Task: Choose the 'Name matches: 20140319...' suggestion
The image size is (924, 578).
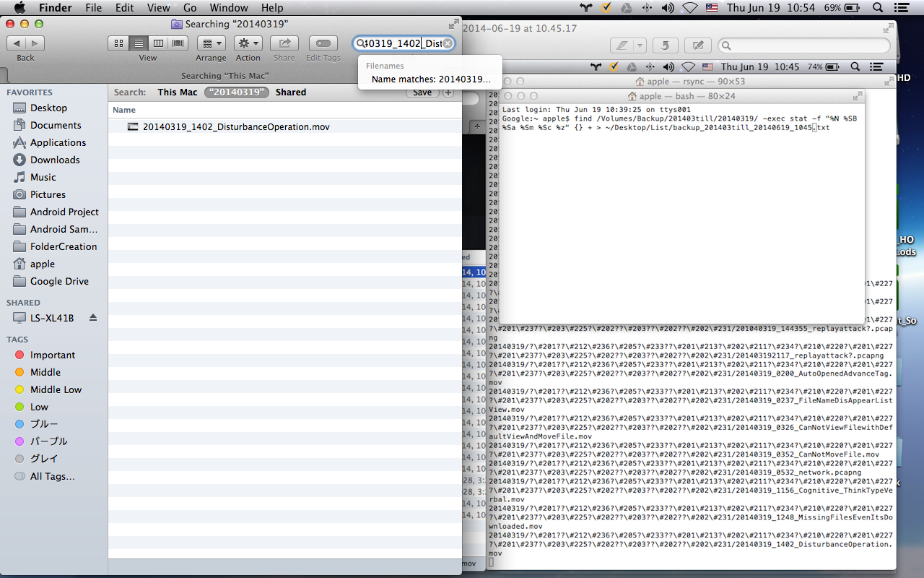Action: 431,79
